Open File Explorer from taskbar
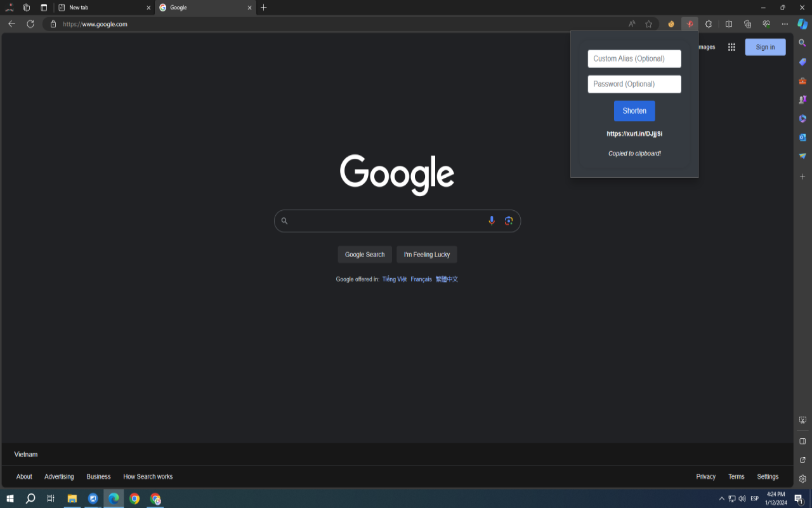812x508 pixels. 72,498
